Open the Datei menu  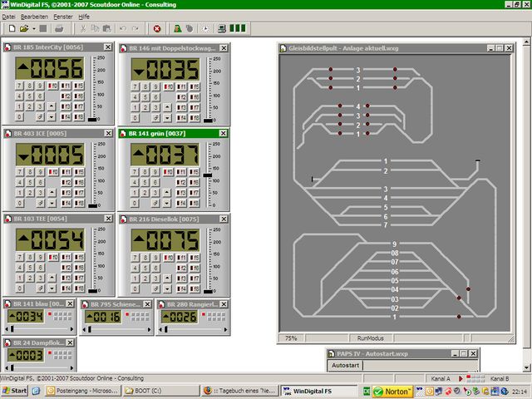8,17
